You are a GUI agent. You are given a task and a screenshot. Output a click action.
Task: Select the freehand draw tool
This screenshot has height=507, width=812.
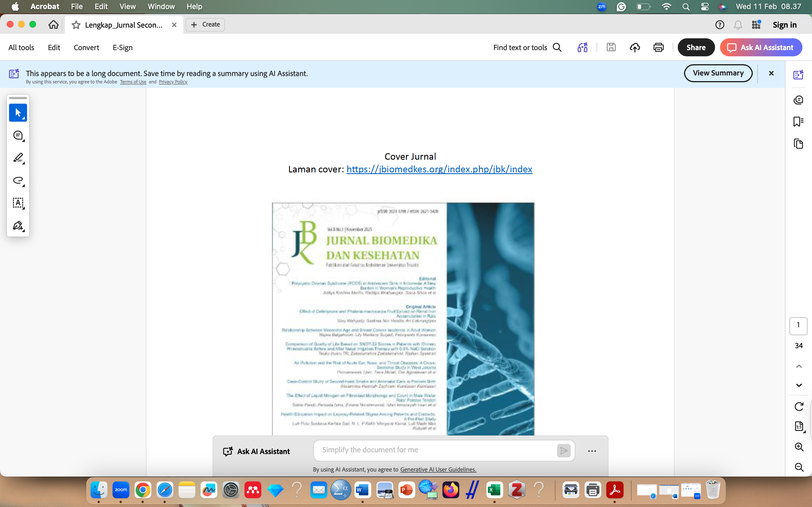[x=18, y=180]
